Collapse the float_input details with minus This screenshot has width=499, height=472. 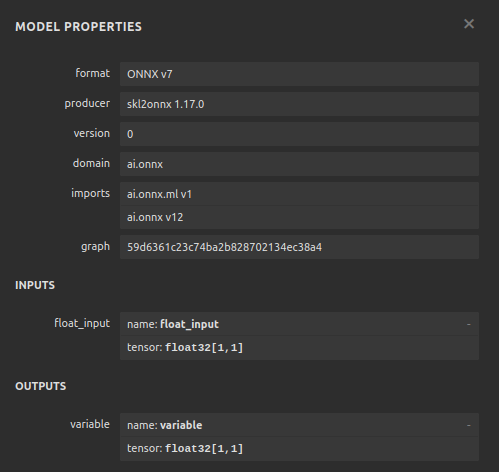pyautogui.click(x=468, y=324)
